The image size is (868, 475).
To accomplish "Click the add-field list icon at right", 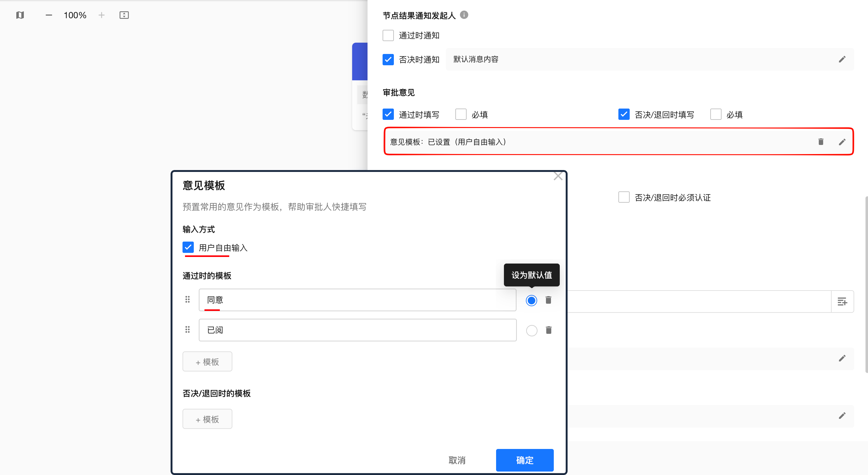I will coord(842,302).
